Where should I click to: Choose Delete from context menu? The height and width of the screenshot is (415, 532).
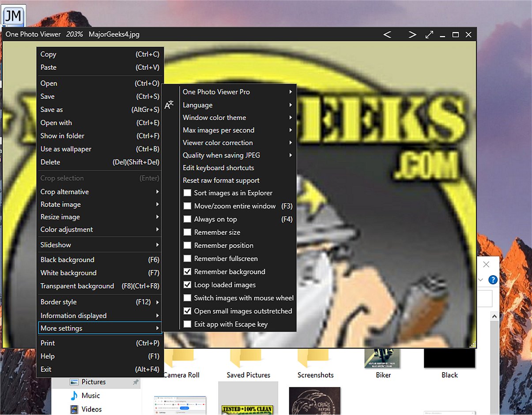click(x=100, y=162)
